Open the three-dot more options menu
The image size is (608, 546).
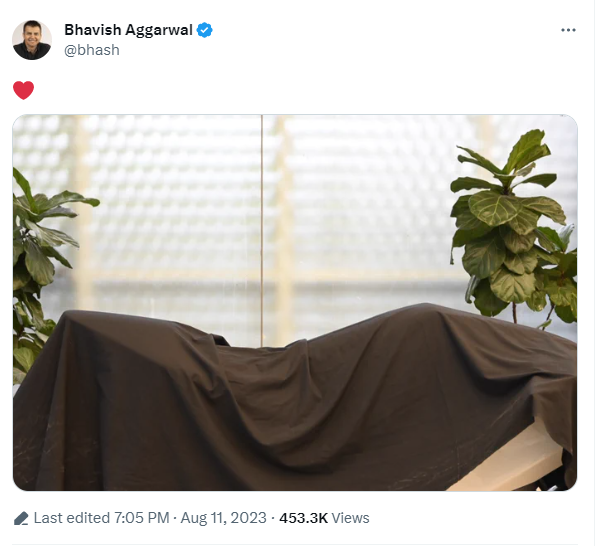click(x=568, y=30)
